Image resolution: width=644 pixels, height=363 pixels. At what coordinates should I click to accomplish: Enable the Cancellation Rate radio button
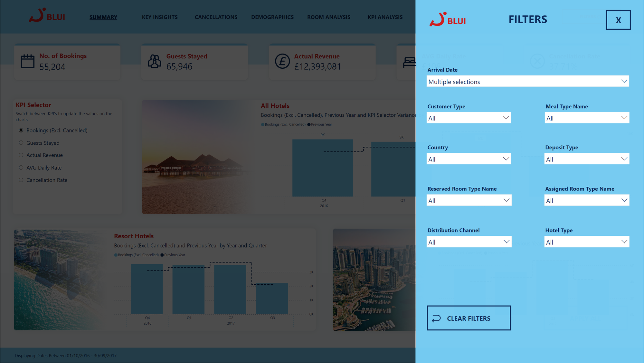[x=21, y=180]
